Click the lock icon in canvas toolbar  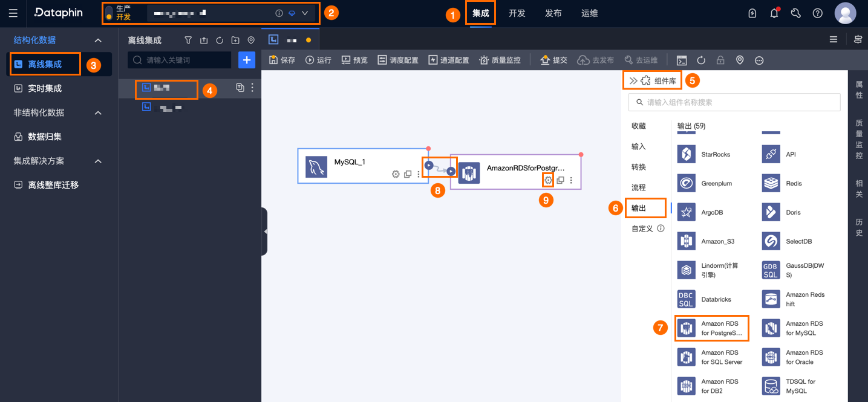click(720, 60)
